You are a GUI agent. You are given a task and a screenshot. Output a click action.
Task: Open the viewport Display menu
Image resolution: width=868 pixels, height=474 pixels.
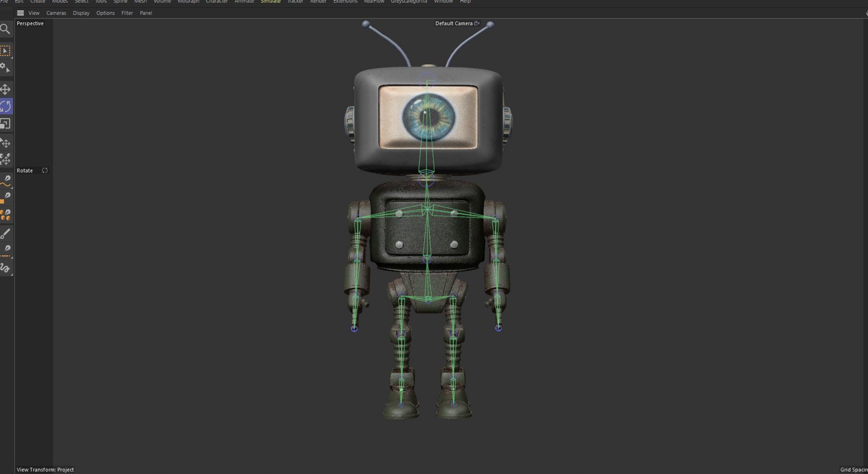(x=81, y=13)
